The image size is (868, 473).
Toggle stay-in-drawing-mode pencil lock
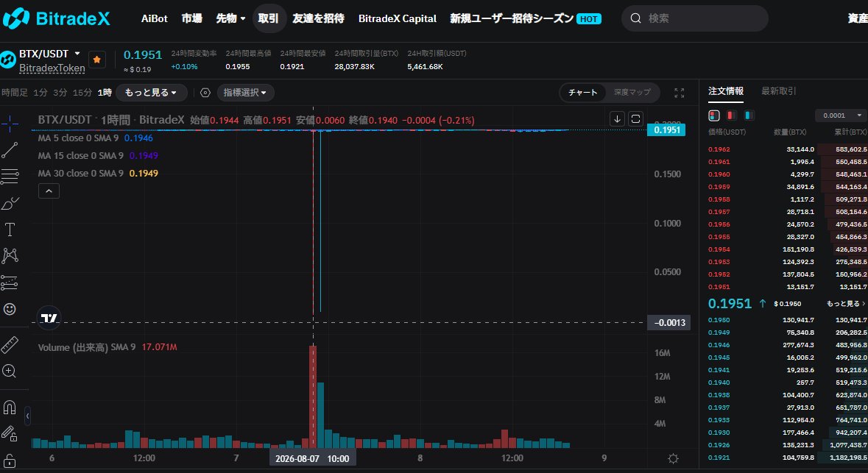click(10, 434)
